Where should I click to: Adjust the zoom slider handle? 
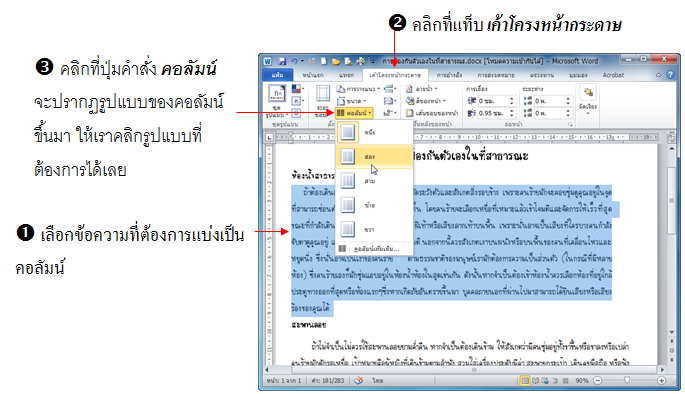click(x=627, y=380)
